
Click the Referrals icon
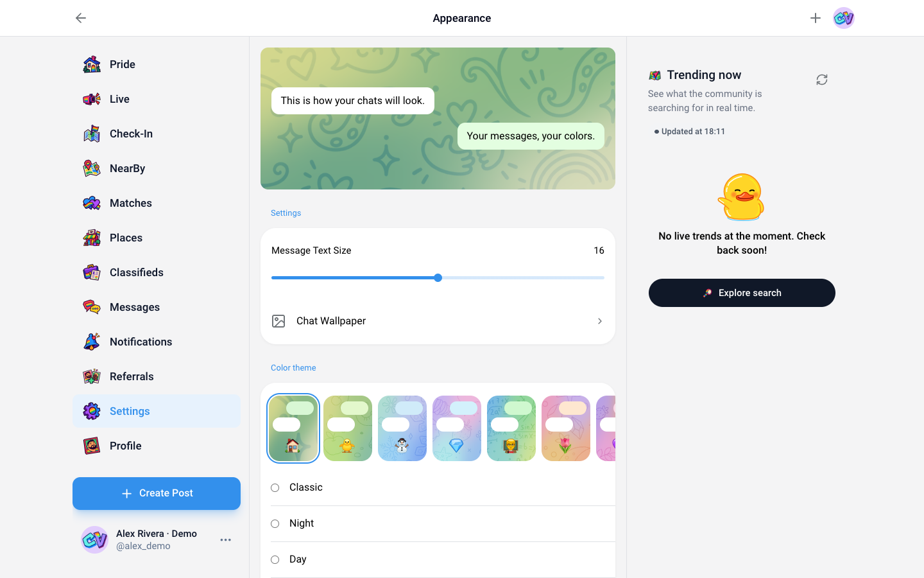pyautogui.click(x=92, y=376)
